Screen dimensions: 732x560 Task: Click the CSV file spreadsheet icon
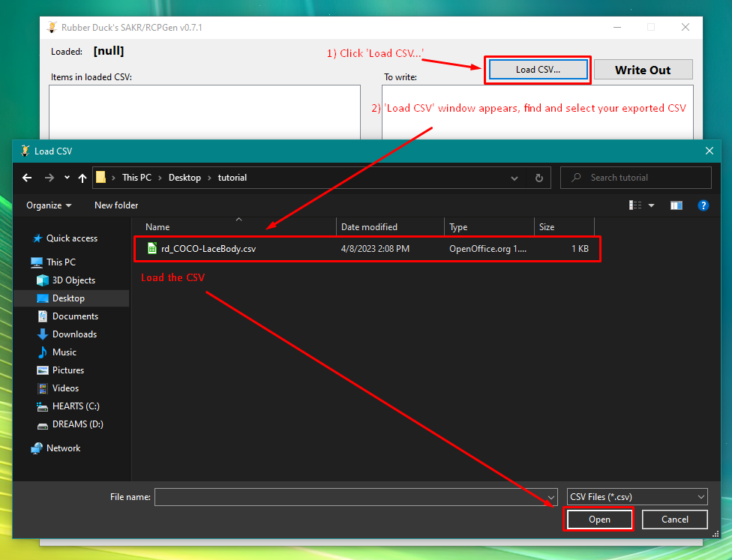tap(151, 248)
